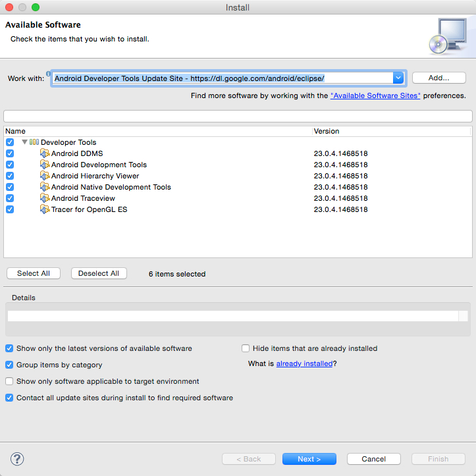
Task: Sort by the Name column header
Action: click(158, 131)
